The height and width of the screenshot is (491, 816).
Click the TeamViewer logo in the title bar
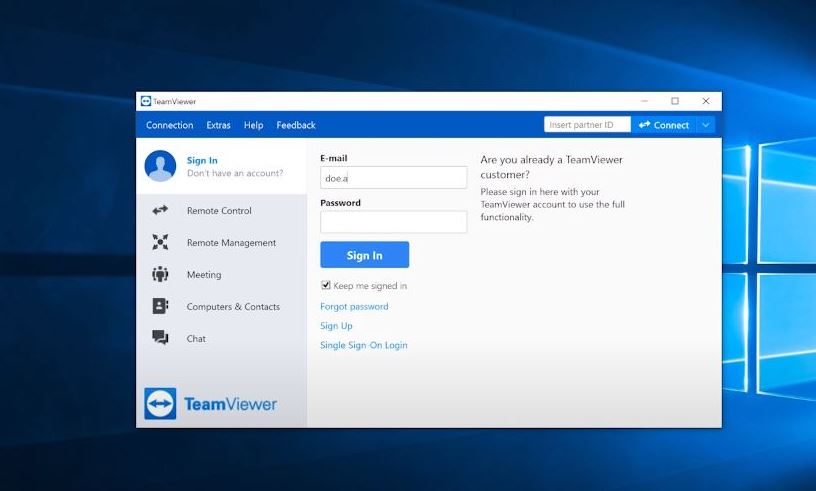pyautogui.click(x=146, y=101)
